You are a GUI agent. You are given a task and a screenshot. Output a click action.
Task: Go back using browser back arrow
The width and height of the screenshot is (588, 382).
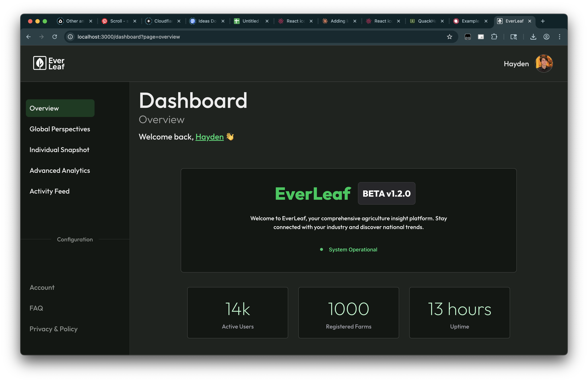pos(28,37)
